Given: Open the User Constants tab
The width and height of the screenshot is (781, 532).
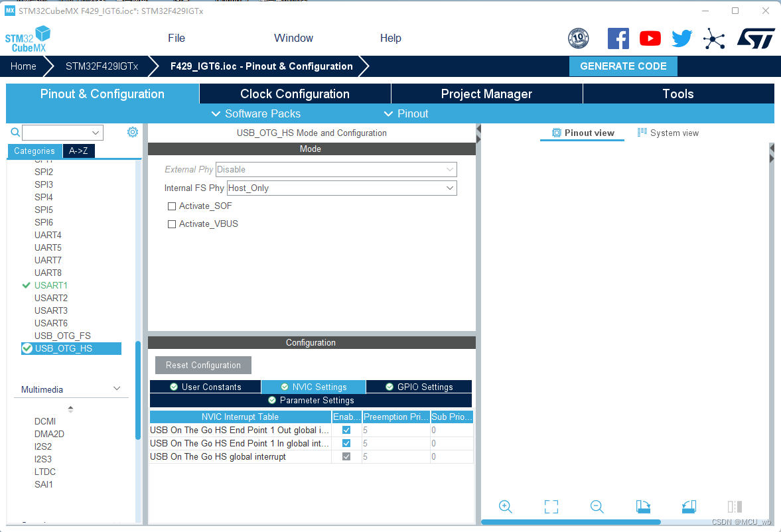Looking at the screenshot, I should point(205,387).
